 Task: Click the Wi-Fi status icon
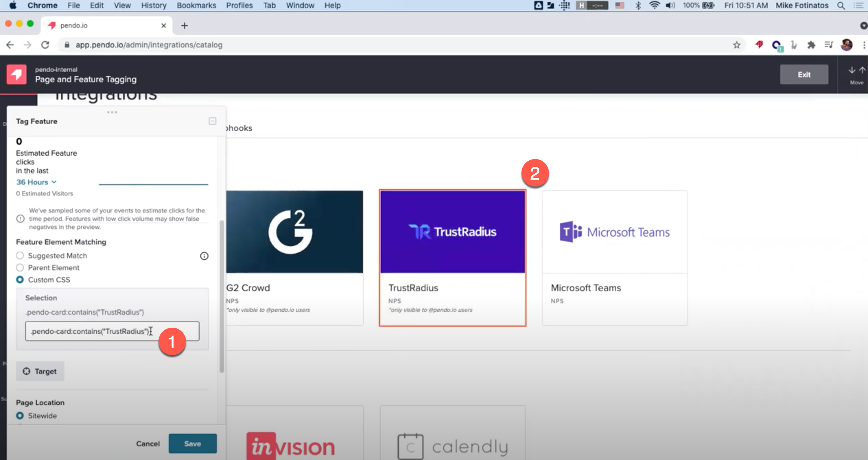tap(654, 5)
